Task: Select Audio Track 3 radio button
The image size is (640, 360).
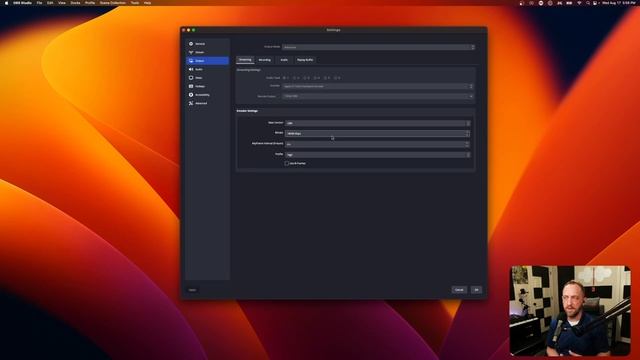Action: [x=306, y=78]
